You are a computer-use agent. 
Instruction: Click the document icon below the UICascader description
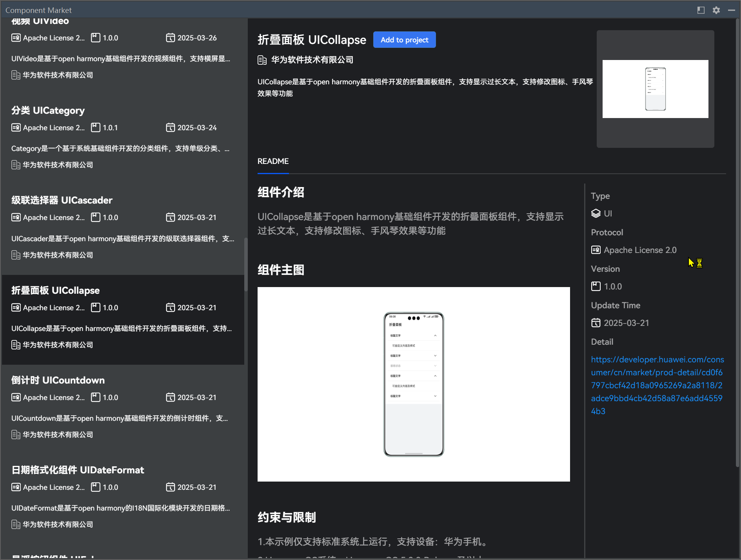16,255
